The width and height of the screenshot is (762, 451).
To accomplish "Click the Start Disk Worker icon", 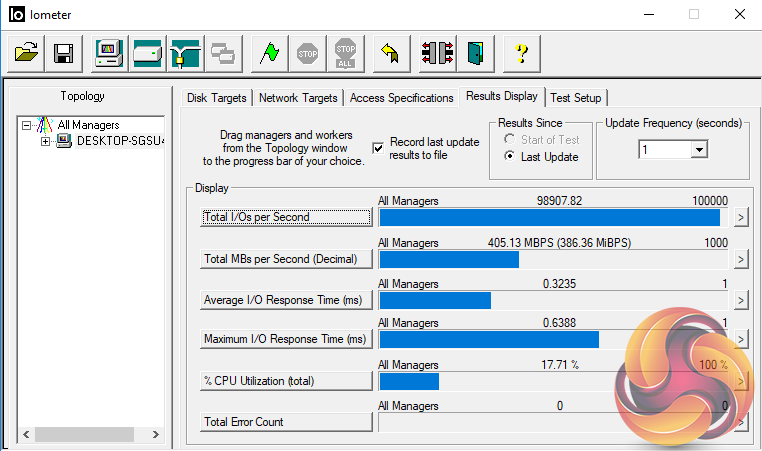I will pos(147,53).
